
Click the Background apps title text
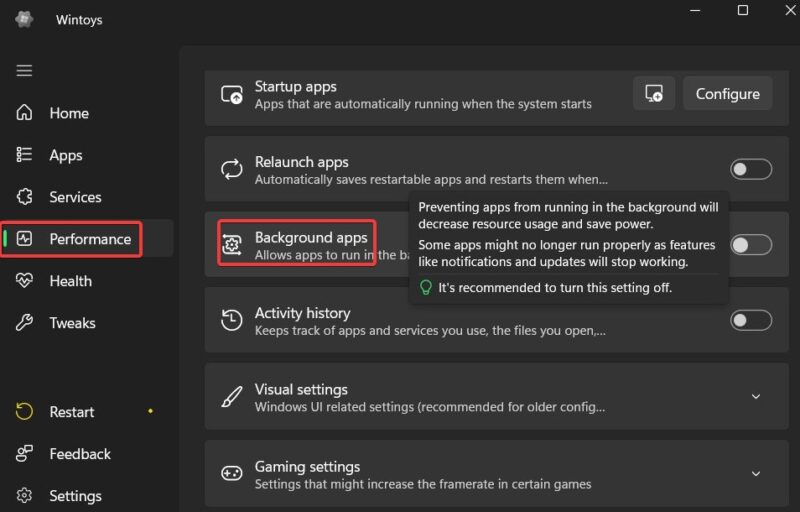click(311, 237)
